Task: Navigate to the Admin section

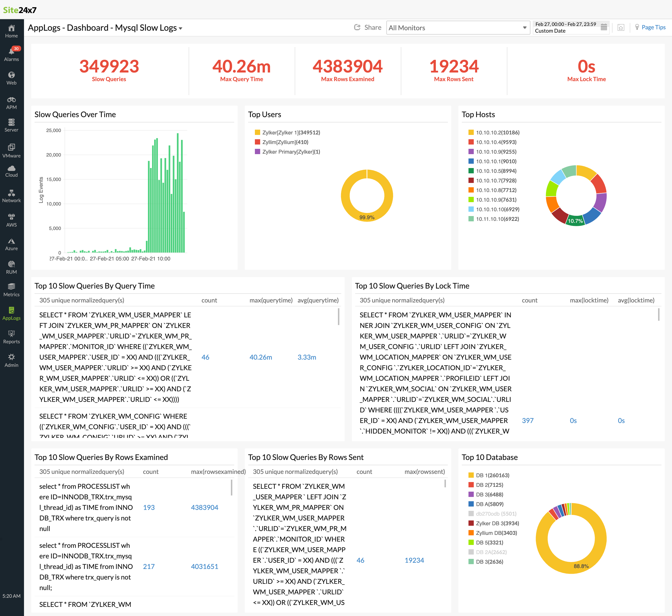Action: [x=12, y=360]
